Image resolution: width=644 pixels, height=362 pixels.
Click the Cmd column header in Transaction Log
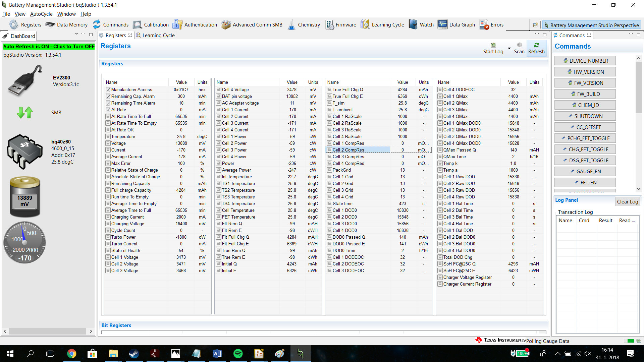pyautogui.click(x=584, y=220)
